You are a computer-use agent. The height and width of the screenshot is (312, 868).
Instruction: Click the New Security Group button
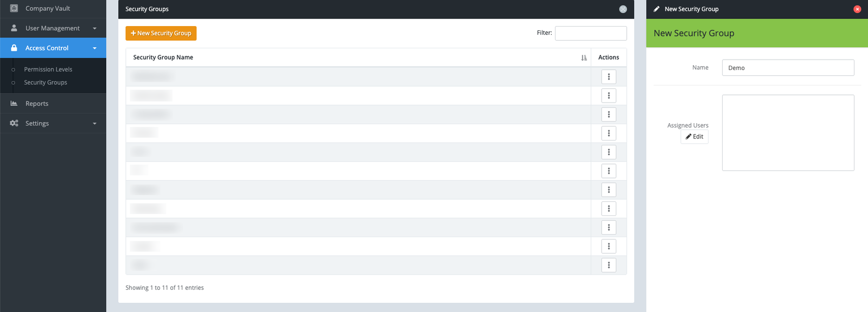point(161,33)
